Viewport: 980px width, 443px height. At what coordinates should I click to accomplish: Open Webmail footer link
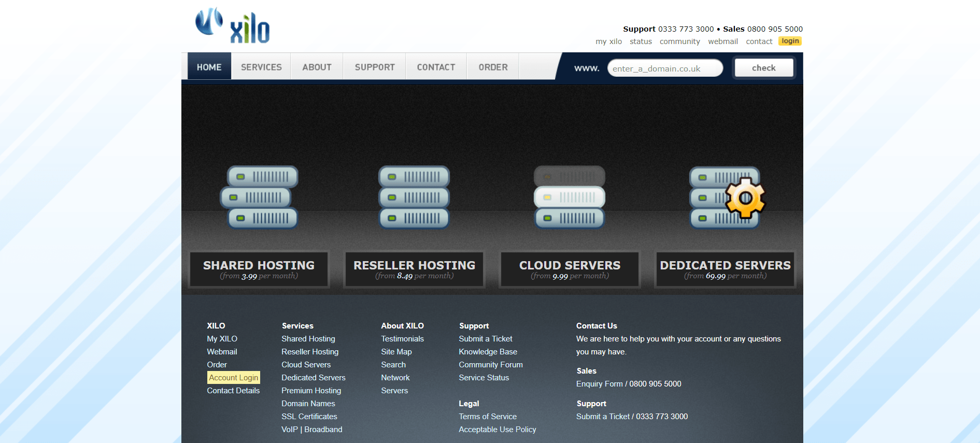click(x=222, y=352)
